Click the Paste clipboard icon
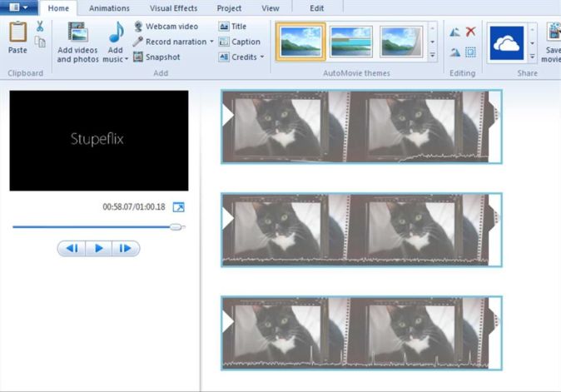Screen dimensions: 561x392 (17, 32)
